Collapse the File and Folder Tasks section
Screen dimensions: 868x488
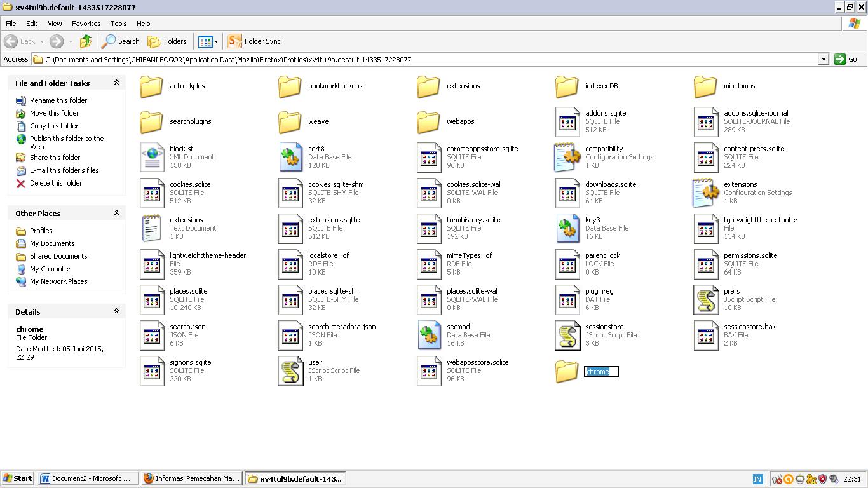pyautogui.click(x=116, y=83)
